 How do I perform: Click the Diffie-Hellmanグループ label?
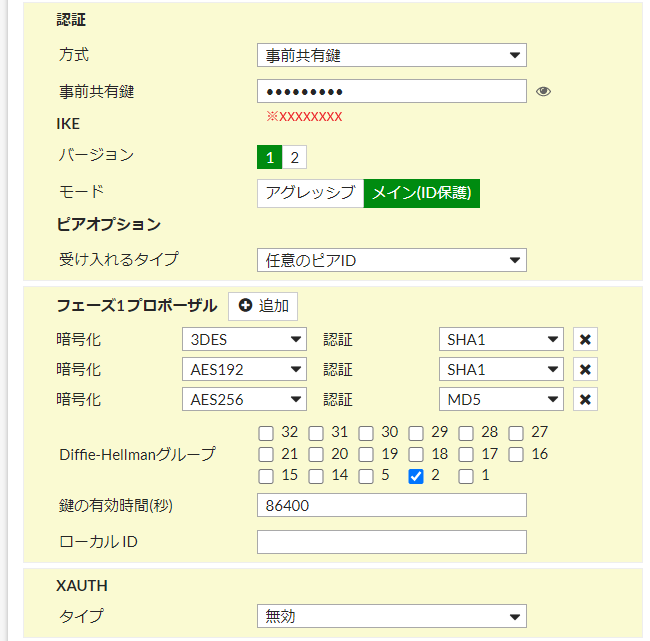click(137, 454)
